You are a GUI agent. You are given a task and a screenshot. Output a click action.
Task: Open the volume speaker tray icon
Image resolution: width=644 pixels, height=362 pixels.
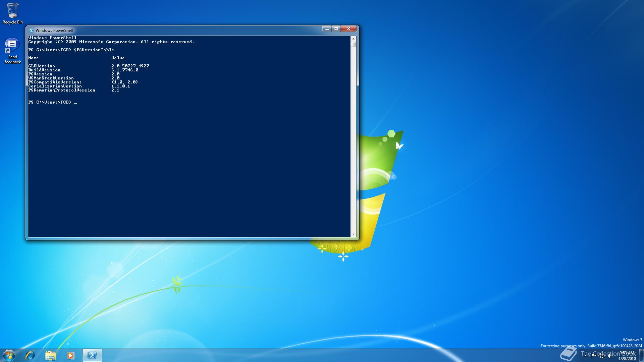pyautogui.click(x=610, y=356)
